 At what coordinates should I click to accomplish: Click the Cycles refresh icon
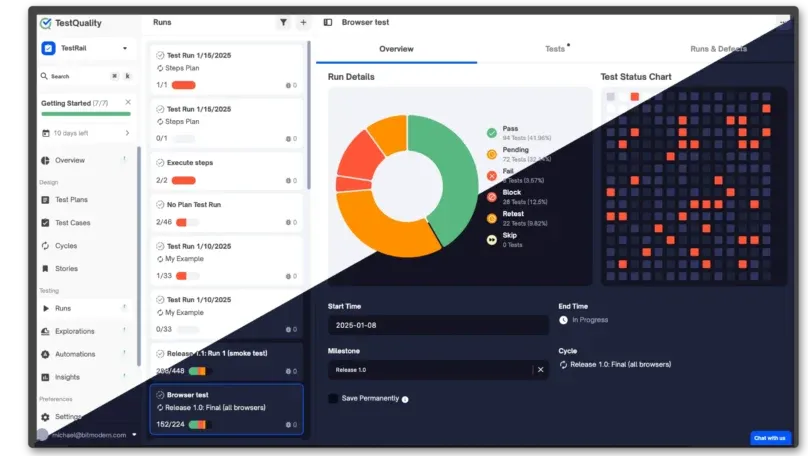click(45, 246)
